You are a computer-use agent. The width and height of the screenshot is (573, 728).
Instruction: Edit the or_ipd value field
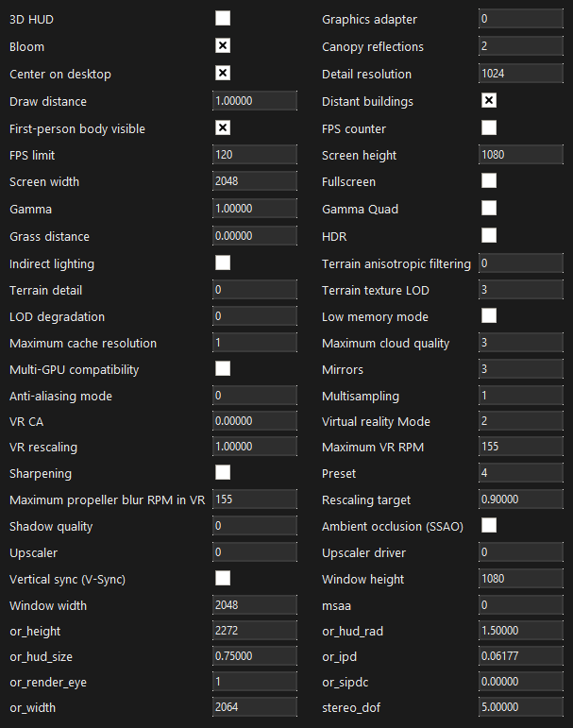tap(521, 656)
